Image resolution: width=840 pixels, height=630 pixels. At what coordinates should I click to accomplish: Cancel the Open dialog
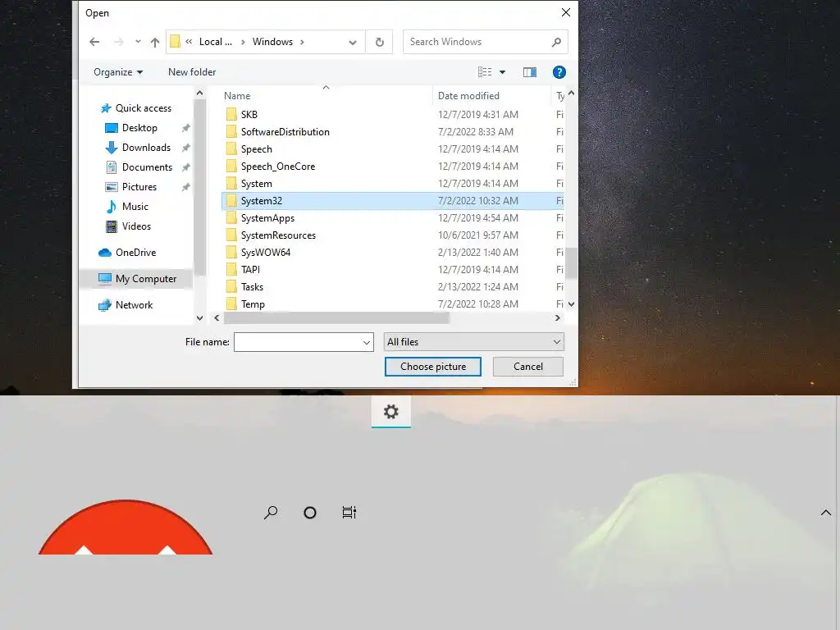click(528, 367)
